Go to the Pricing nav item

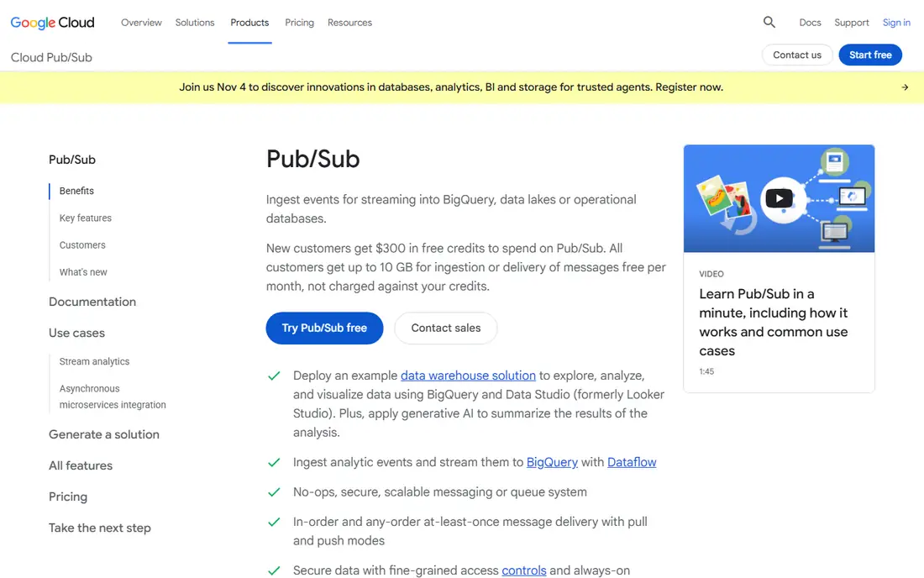pyautogui.click(x=299, y=23)
